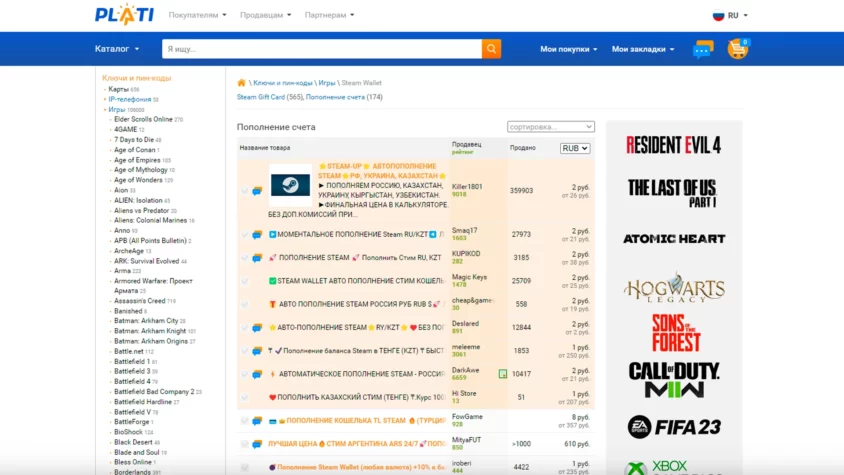844x475 pixels.
Task: Open Sons of the Forest banner
Action: click(676, 333)
